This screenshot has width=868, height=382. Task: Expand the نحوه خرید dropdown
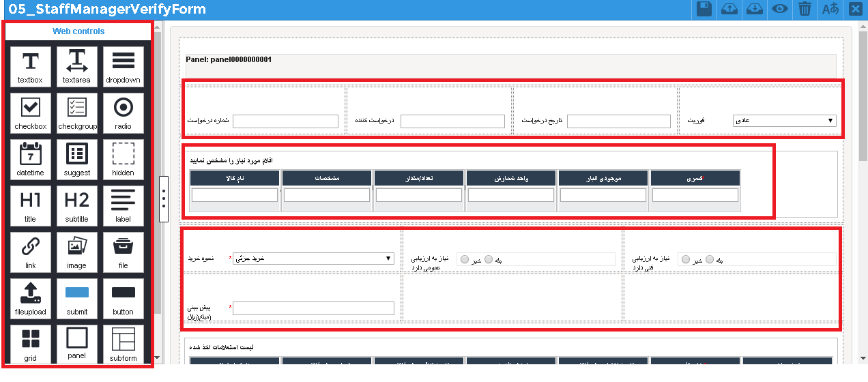pos(313,259)
